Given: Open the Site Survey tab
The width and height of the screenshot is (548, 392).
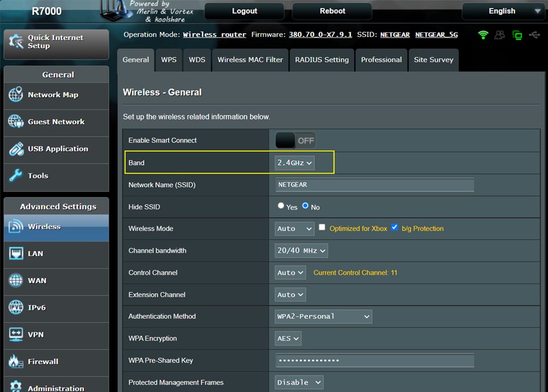Looking at the screenshot, I should pos(433,60).
